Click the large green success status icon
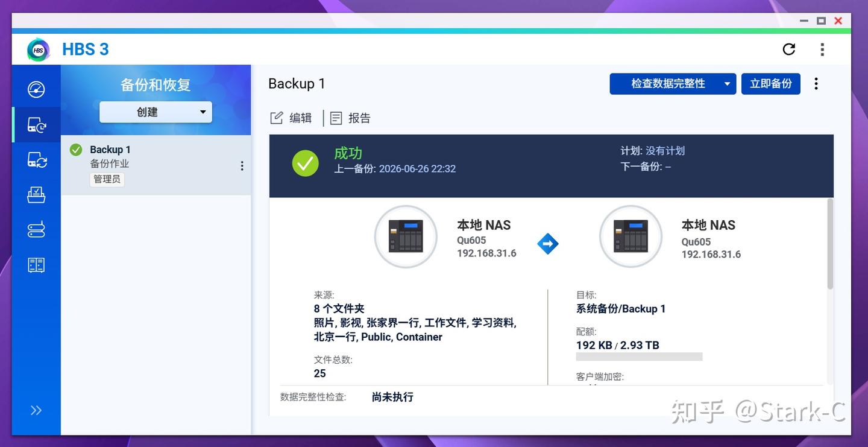 tap(306, 163)
